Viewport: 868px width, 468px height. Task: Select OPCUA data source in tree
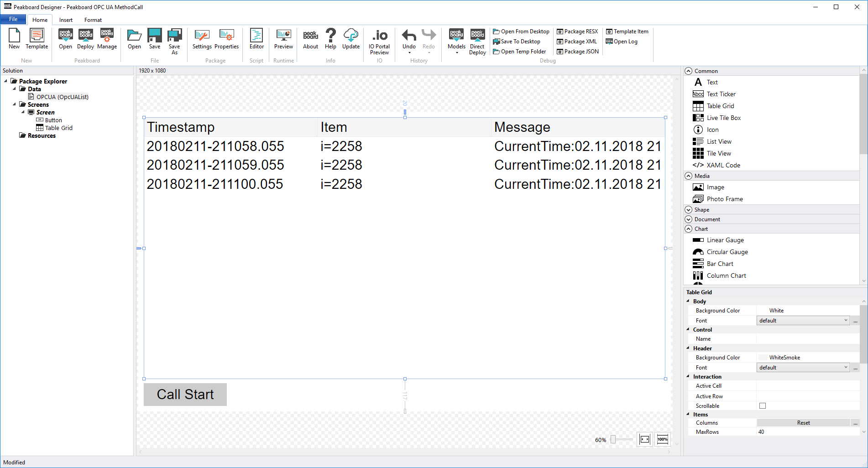pos(62,97)
